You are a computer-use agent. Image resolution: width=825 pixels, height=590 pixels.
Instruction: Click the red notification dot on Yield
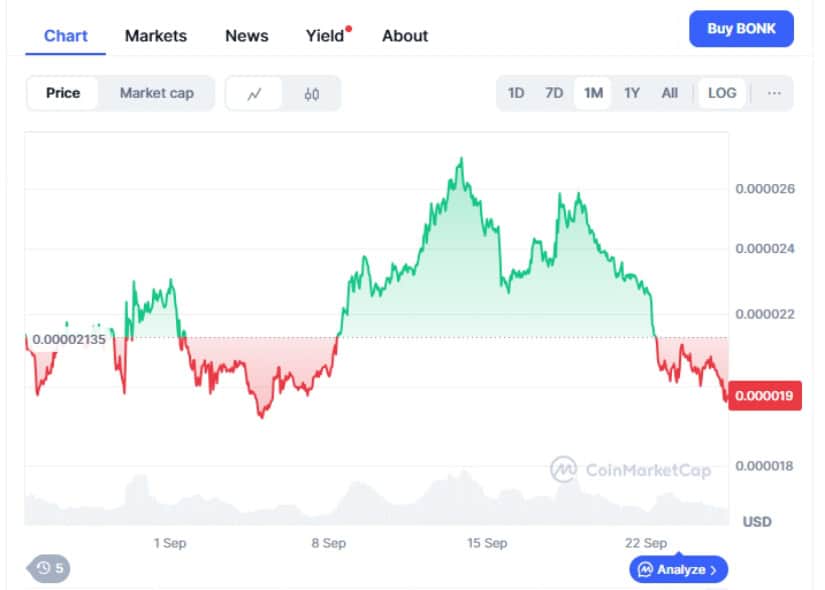(x=348, y=29)
